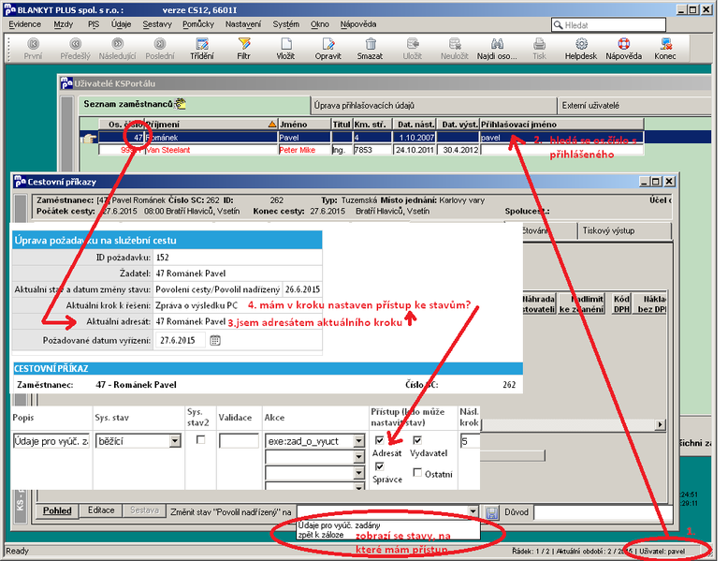Click the Násl. krok field with 5
This screenshot has height=561, width=728.
(470, 441)
